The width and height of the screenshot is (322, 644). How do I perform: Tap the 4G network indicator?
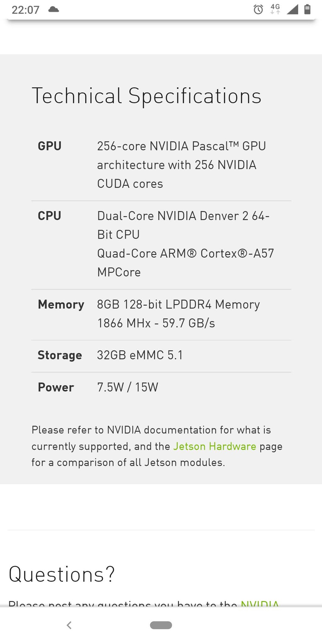pyautogui.click(x=275, y=9)
